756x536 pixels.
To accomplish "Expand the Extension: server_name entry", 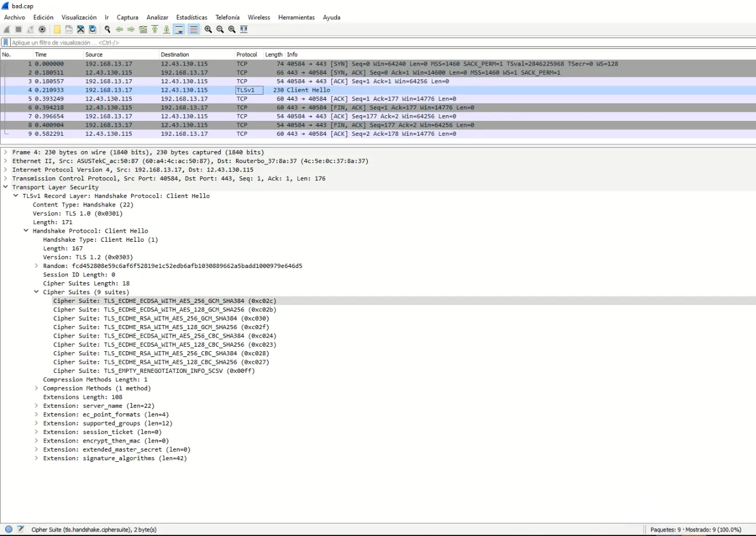I will click(36, 406).
